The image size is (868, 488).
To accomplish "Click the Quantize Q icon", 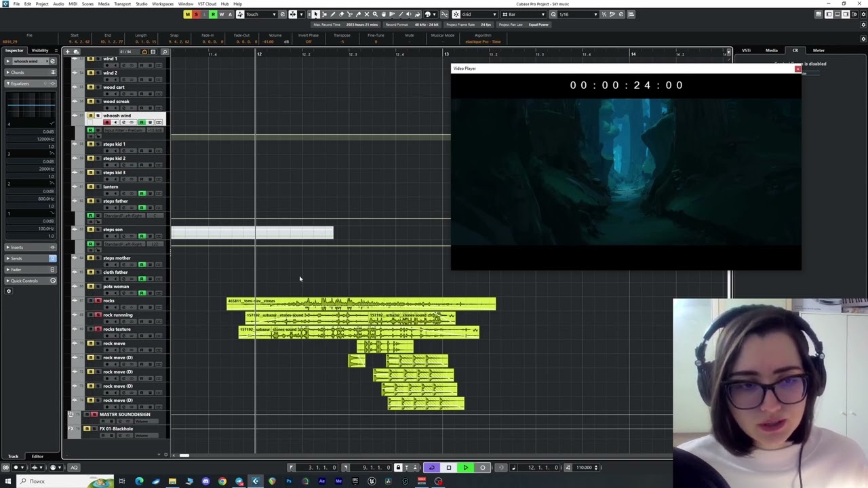I will click(553, 14).
